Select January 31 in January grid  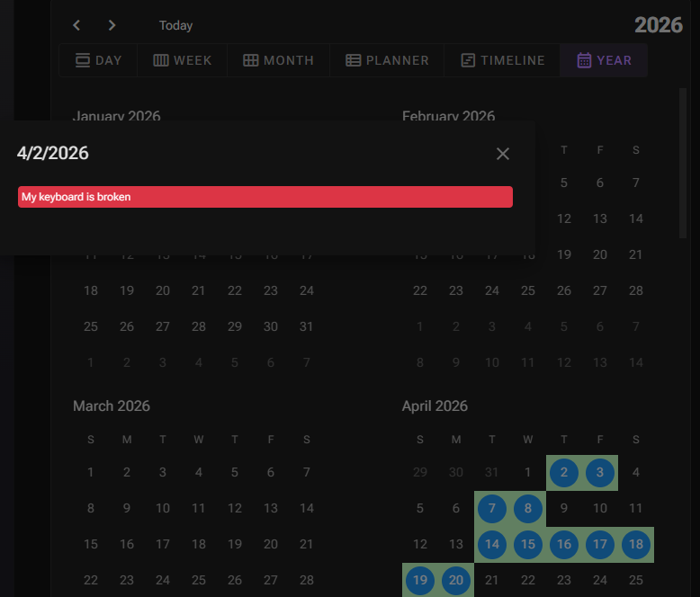coord(307,326)
